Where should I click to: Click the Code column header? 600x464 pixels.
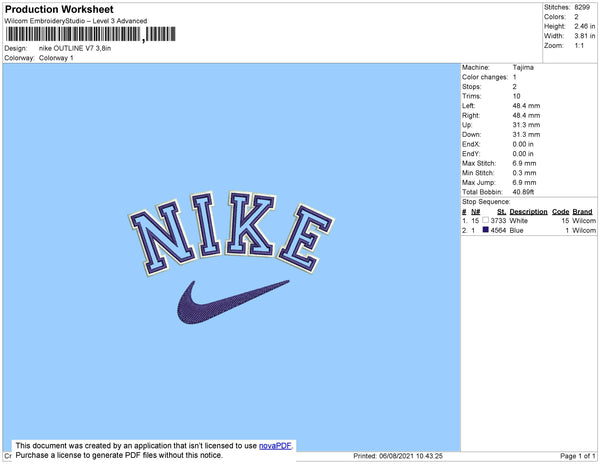coord(560,212)
